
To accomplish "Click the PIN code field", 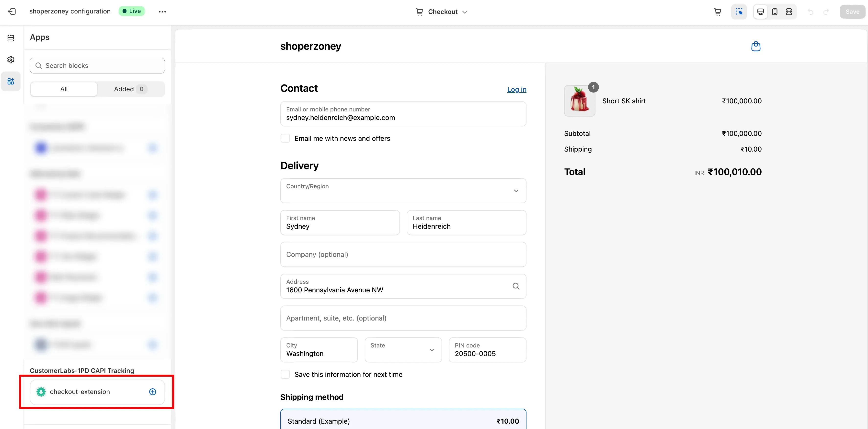I will point(487,350).
